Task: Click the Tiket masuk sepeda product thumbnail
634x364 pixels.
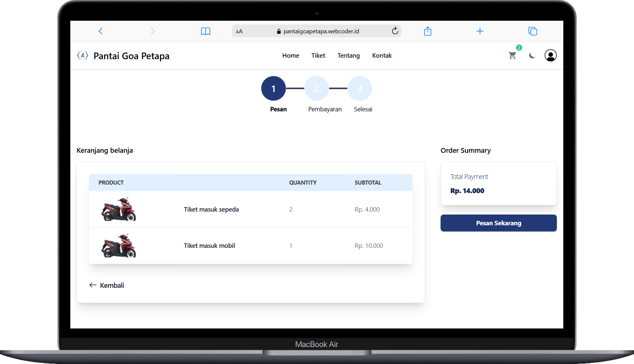Action: [x=119, y=209]
